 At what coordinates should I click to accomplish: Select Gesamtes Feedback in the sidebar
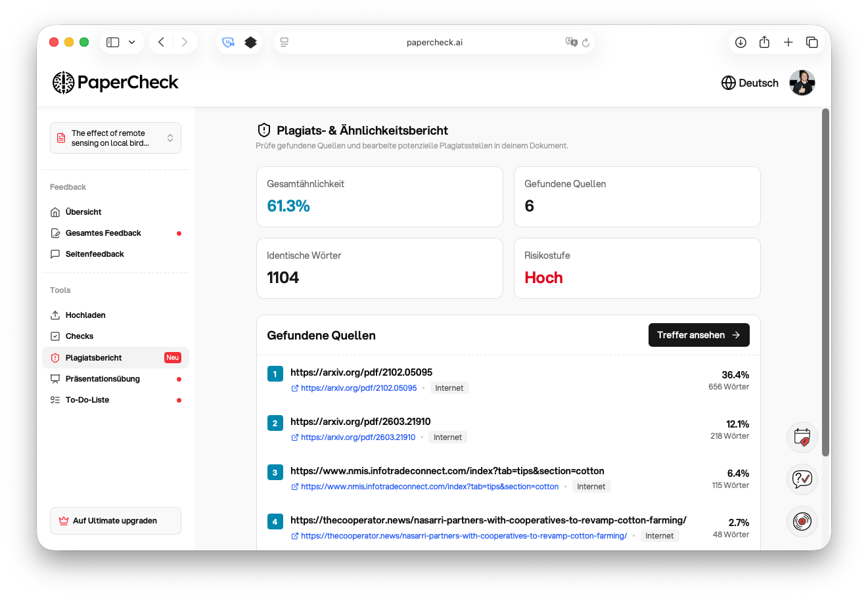(x=102, y=233)
